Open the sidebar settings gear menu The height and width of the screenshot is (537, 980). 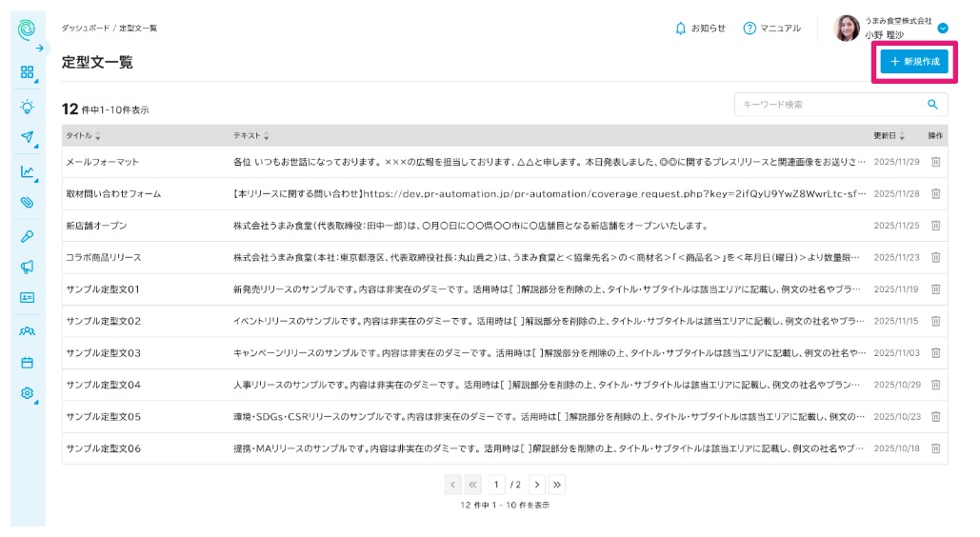27,393
